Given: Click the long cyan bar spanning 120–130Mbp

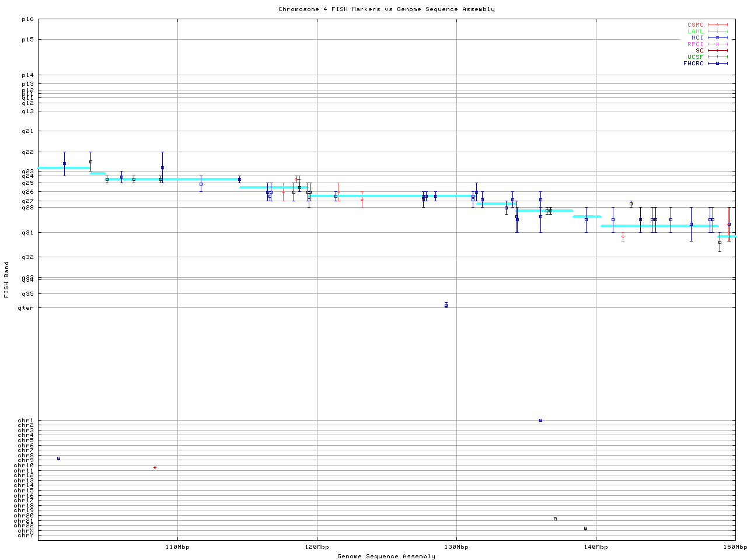Looking at the screenshot, I should click(391, 196).
